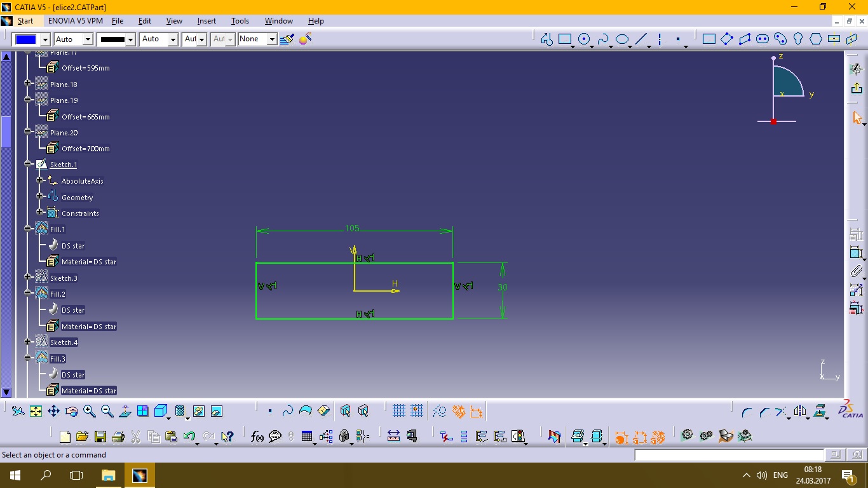Select the Ellipse sketch tool
Viewport: 868px width, 488px height.
(x=622, y=39)
